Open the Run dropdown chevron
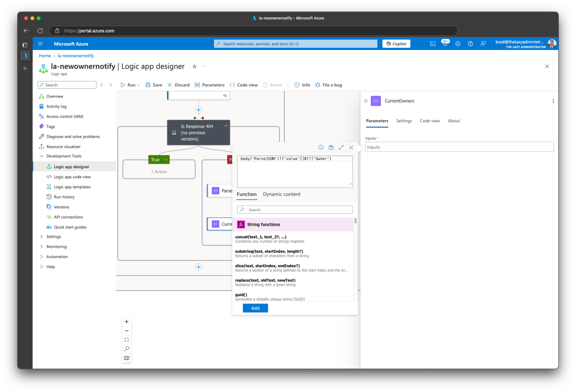This screenshot has width=576, height=392. (x=139, y=85)
